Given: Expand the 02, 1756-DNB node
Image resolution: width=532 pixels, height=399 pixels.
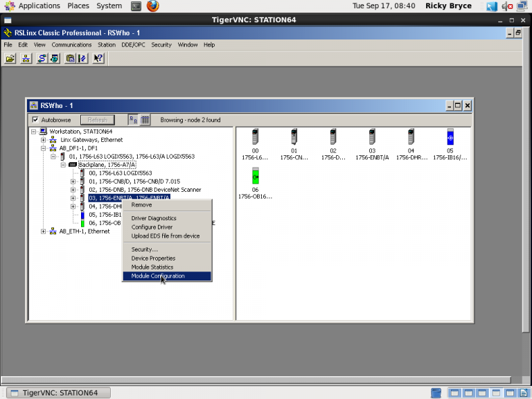Looking at the screenshot, I should coord(73,190).
